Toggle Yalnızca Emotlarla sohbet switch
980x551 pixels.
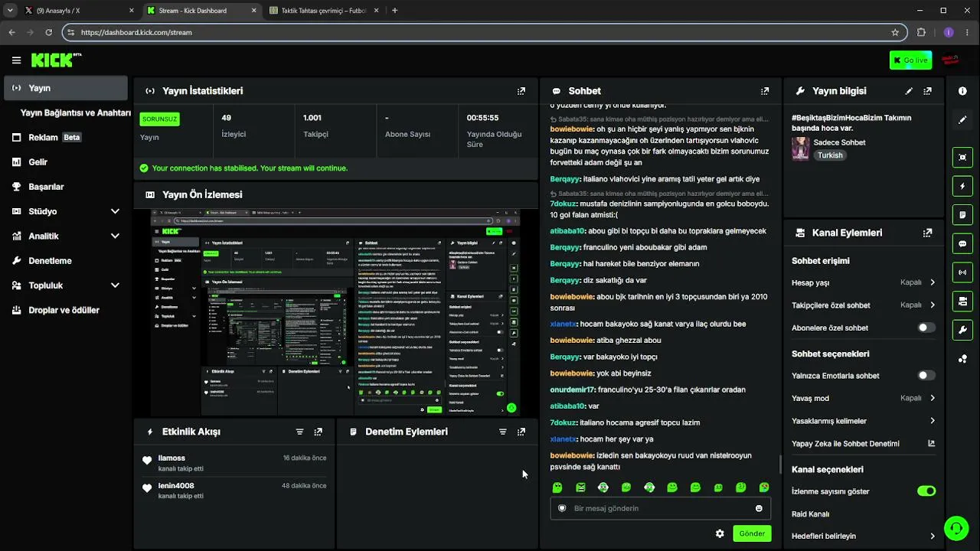pos(926,376)
